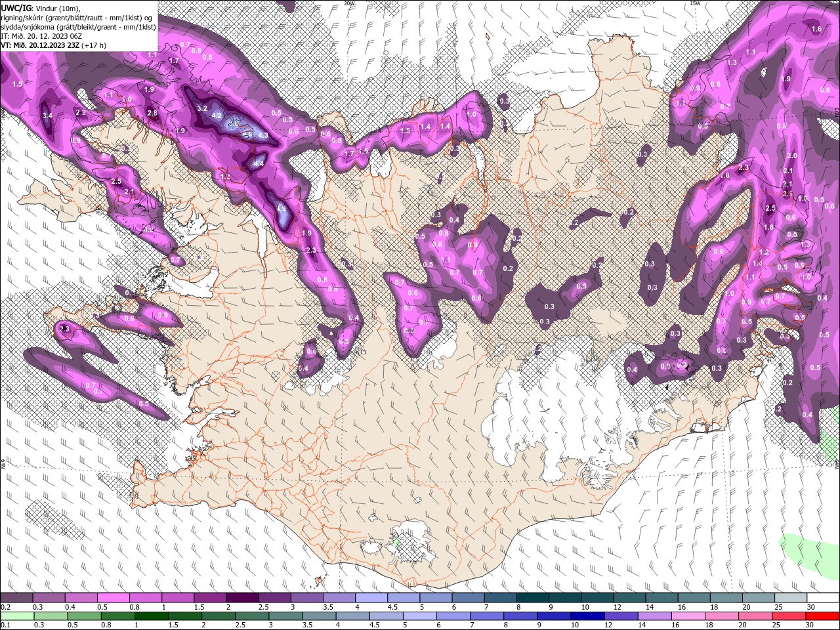Pick the pure red 30 rain legend swatch
Image resolution: width=840 pixels, height=630 pixels.
tap(823, 616)
